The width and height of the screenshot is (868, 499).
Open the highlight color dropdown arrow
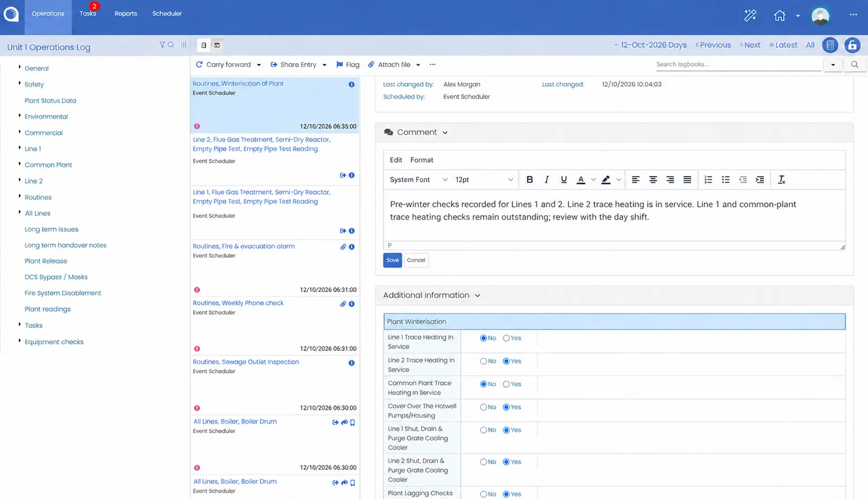point(618,180)
